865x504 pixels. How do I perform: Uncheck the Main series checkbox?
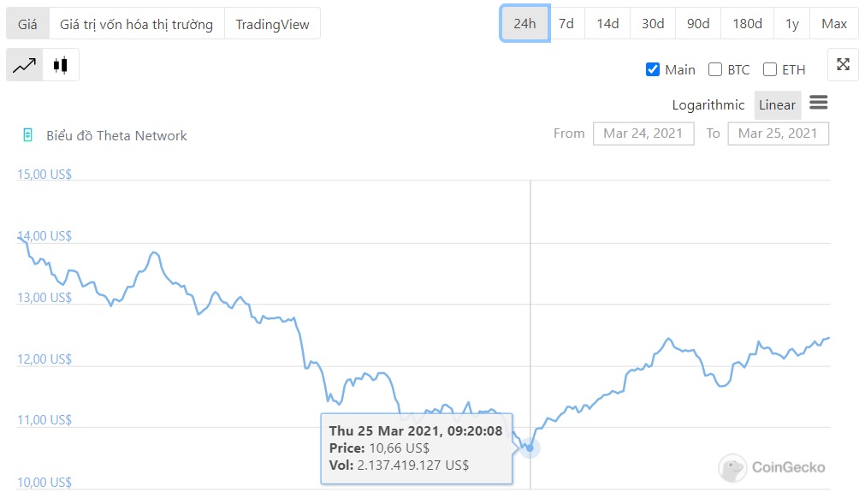653,69
